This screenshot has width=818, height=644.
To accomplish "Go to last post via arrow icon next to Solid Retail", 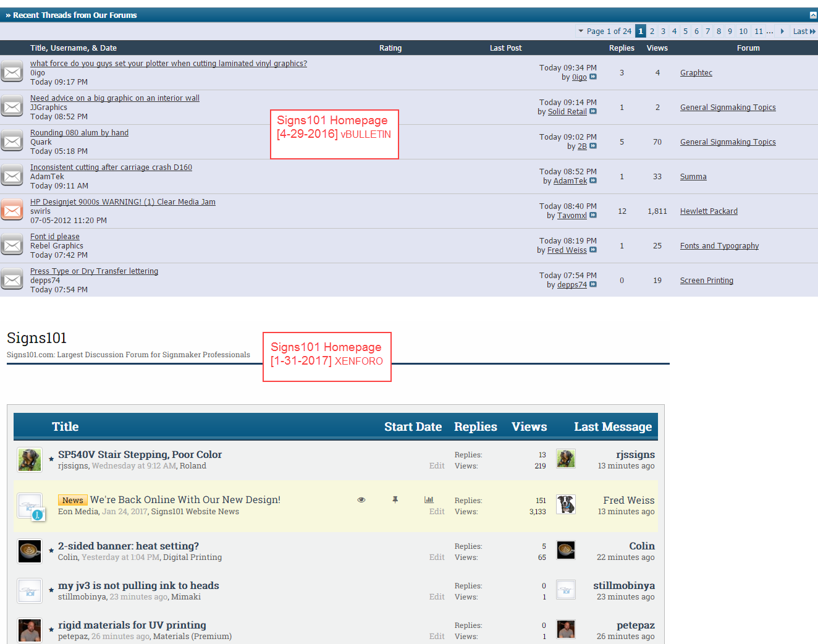I will pos(593,111).
